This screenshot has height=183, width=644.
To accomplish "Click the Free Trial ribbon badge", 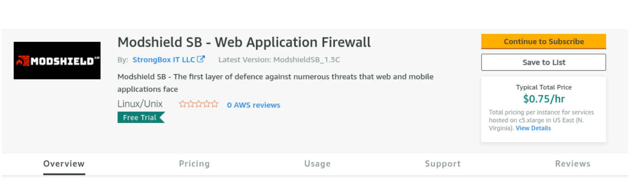I will pos(141,117).
